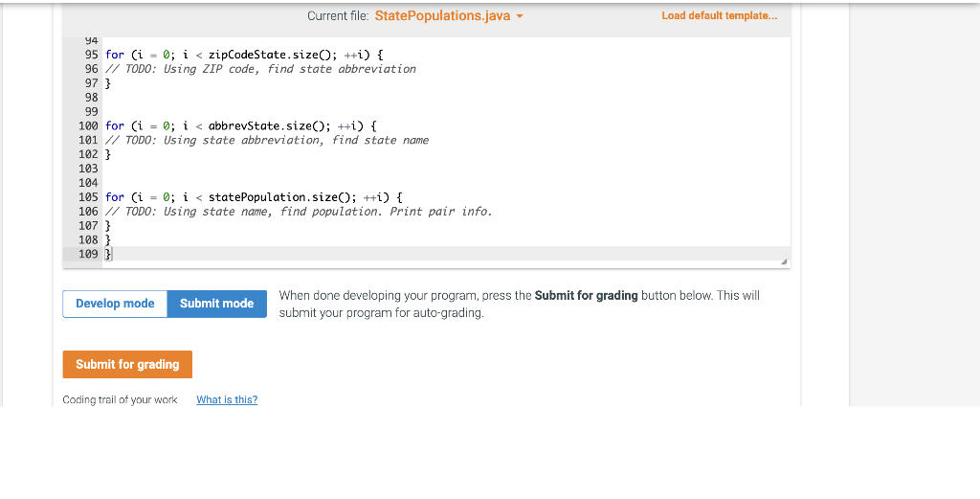The image size is (980, 499).
Task: Click code line 100 abbrevState for loop
Action: tap(240, 125)
